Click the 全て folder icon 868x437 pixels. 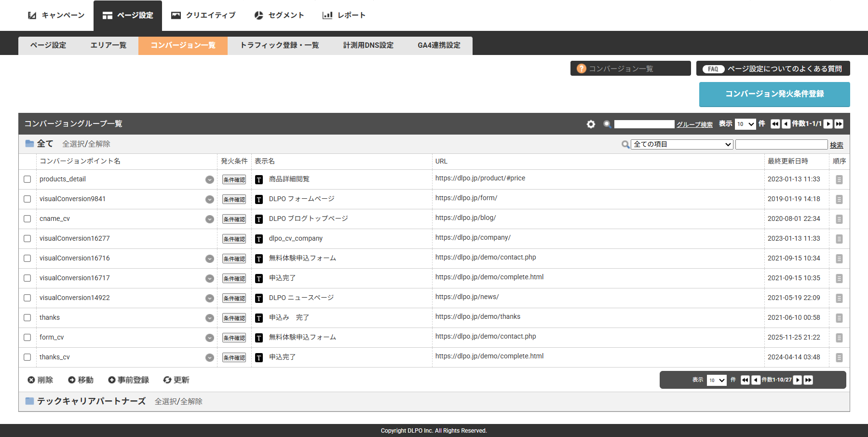(x=29, y=143)
